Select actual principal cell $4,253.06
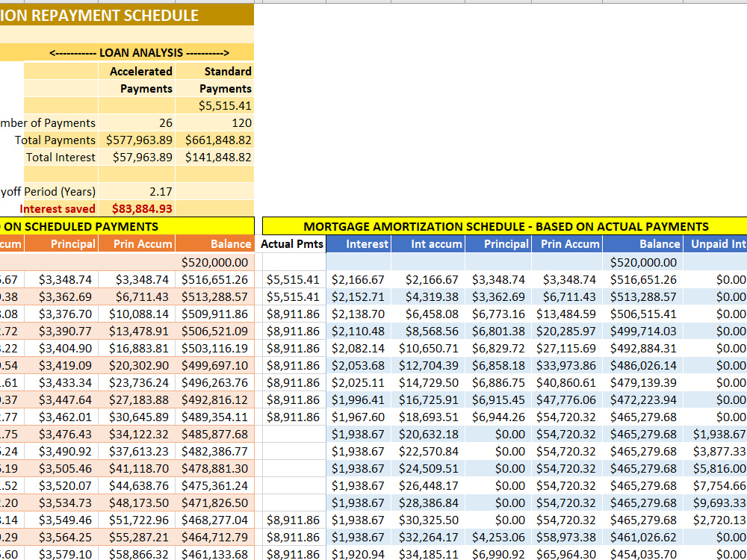 click(x=498, y=537)
